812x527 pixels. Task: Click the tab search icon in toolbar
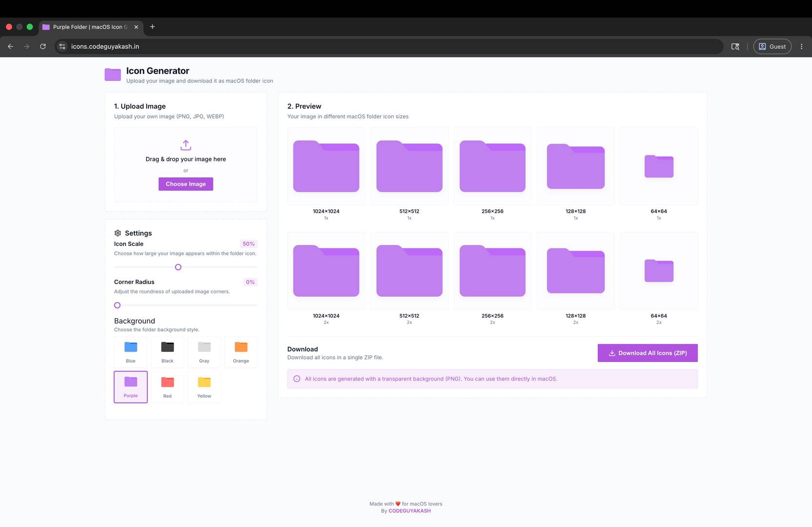[x=735, y=46]
